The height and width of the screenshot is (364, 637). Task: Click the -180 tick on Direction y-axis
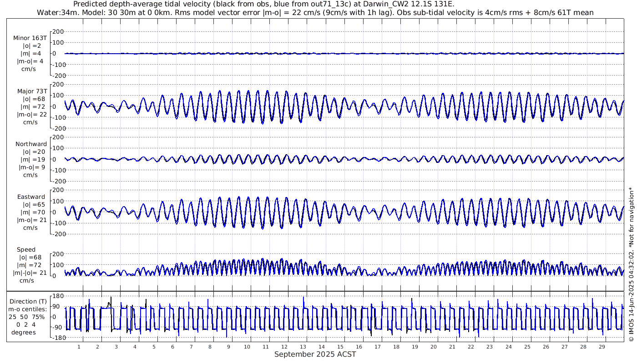pos(56,338)
